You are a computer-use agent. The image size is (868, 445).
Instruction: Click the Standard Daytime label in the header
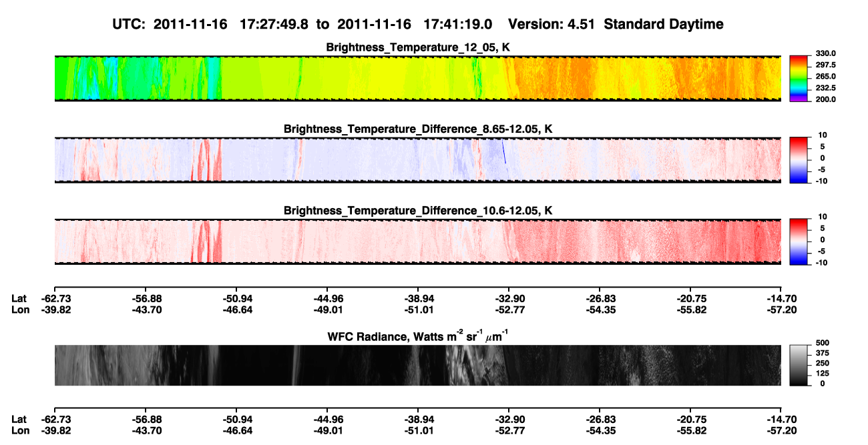pos(663,25)
